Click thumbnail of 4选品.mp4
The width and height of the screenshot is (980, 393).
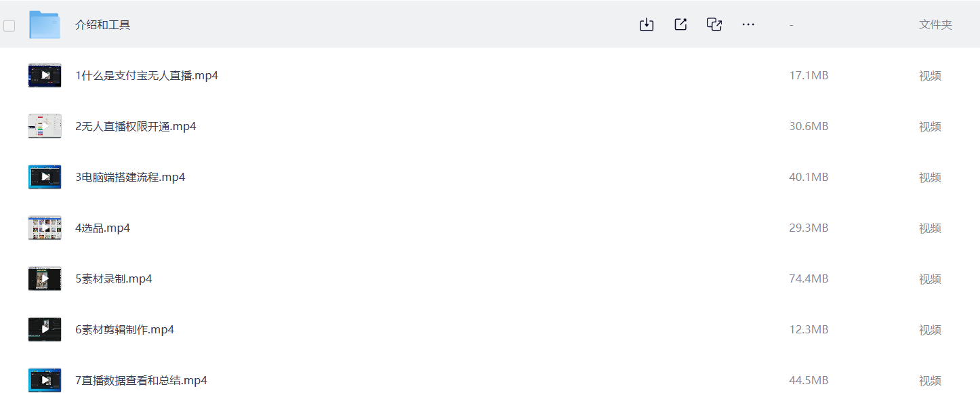[45, 228]
